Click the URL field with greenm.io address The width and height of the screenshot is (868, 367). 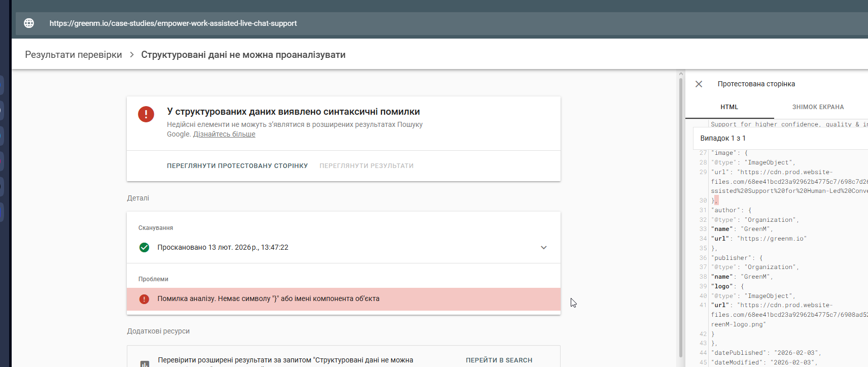pos(173,23)
